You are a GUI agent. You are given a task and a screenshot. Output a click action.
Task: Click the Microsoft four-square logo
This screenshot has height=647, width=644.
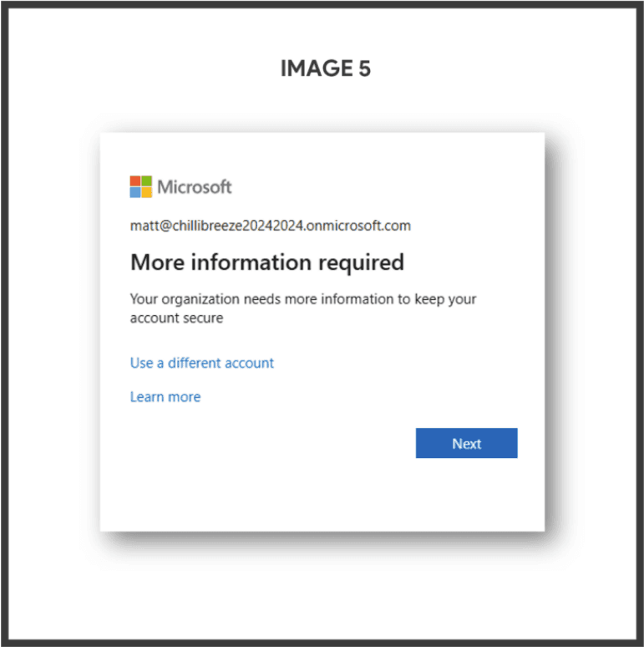tap(140, 187)
